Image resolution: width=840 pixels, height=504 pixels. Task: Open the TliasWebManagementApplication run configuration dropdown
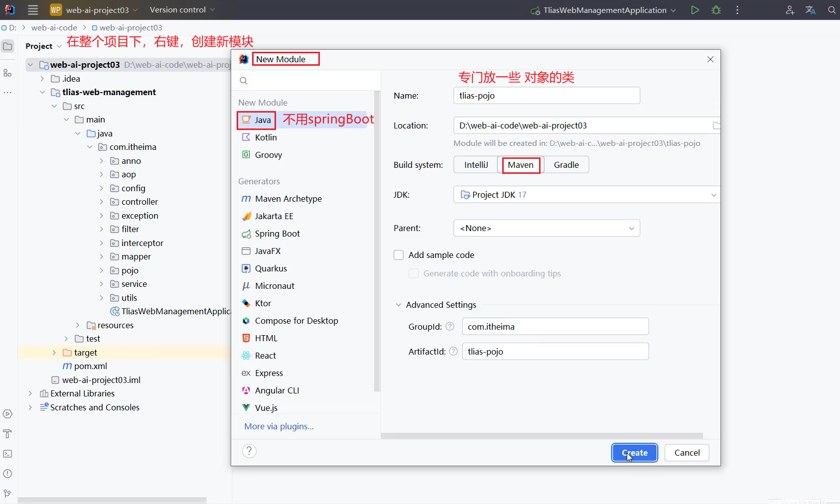click(x=603, y=10)
